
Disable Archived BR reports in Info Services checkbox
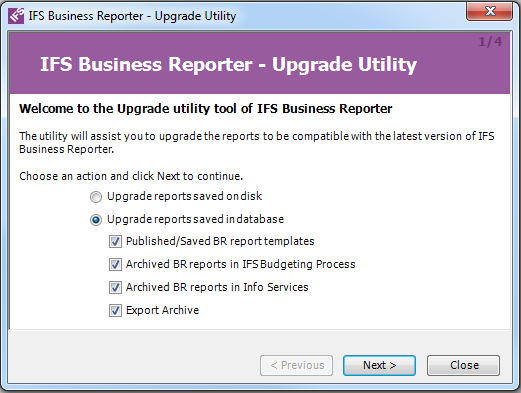pos(115,288)
